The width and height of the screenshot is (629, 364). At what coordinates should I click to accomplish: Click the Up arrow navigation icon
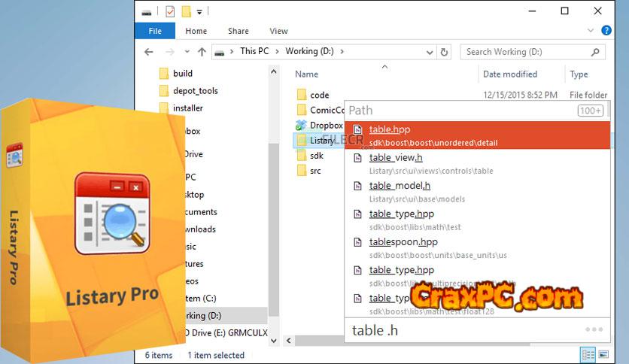(x=202, y=52)
